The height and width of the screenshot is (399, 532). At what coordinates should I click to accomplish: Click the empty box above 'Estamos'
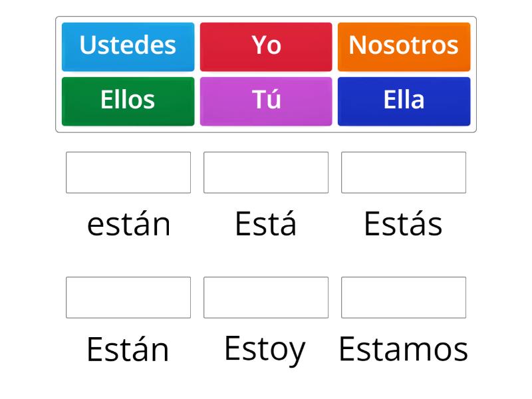[x=404, y=298]
